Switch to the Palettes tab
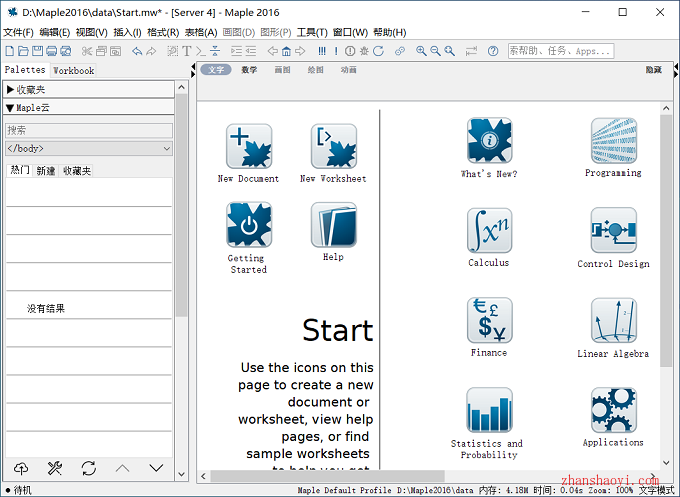Screen dimensions: 680x497 (x=25, y=70)
